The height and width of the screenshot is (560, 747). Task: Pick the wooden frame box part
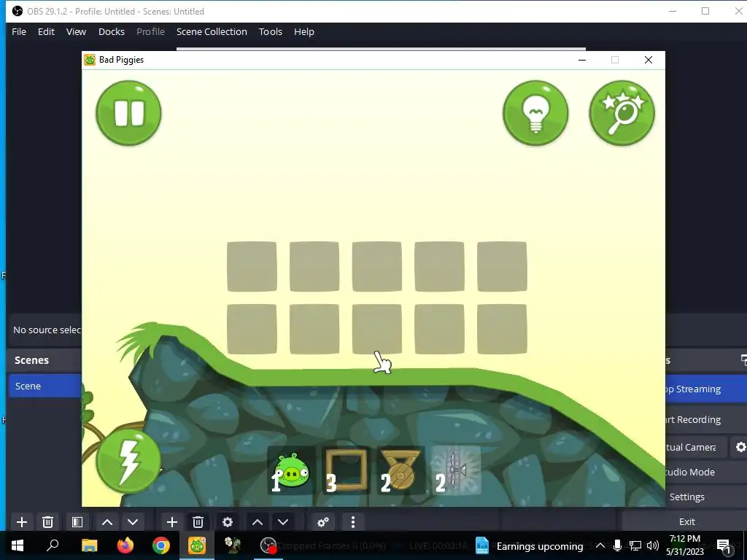pos(346,470)
